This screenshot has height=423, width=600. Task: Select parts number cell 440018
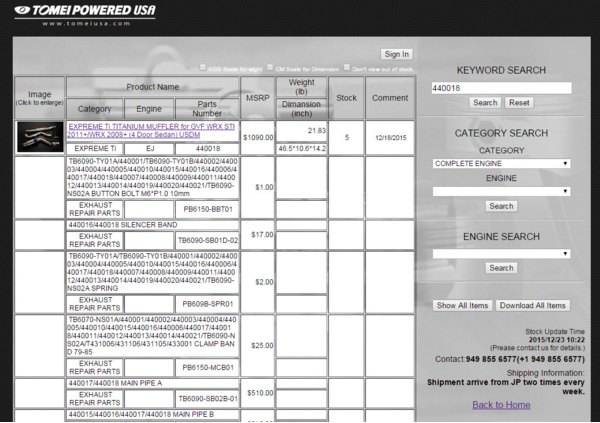[207, 149]
